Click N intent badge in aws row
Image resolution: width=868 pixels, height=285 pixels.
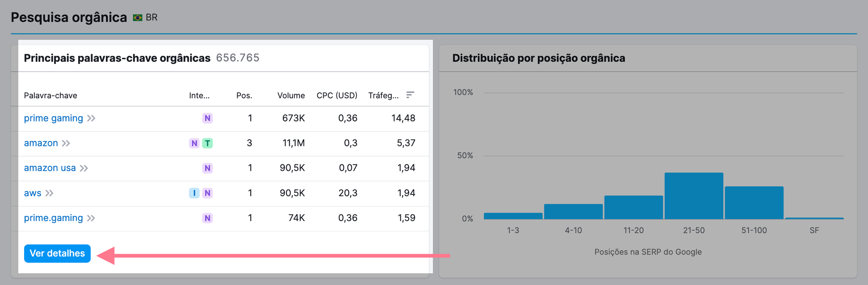[x=208, y=193]
